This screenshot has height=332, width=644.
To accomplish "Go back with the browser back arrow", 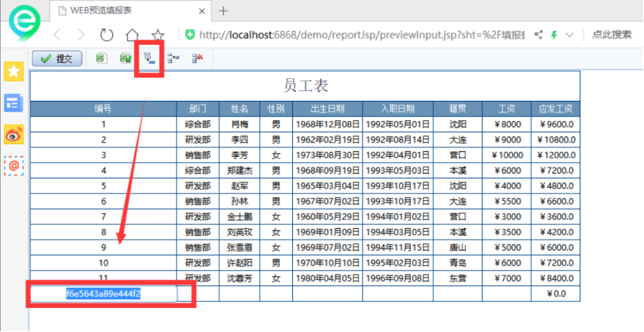I will (x=57, y=35).
